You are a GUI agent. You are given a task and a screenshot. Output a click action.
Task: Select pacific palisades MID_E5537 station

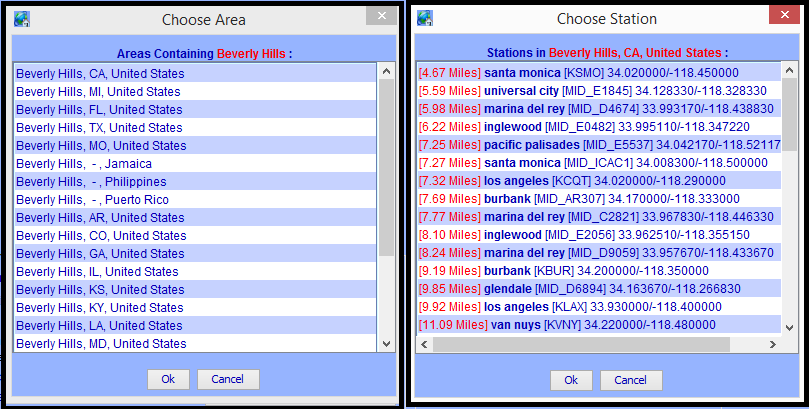(x=600, y=145)
